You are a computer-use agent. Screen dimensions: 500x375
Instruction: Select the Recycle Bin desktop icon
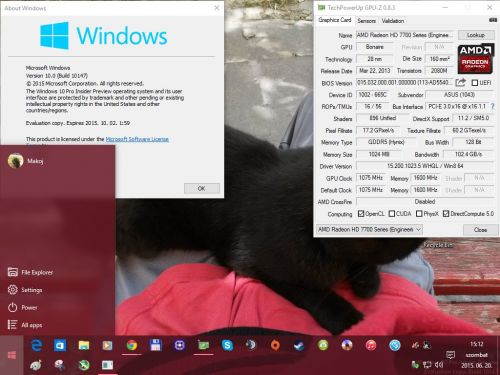[439, 245]
